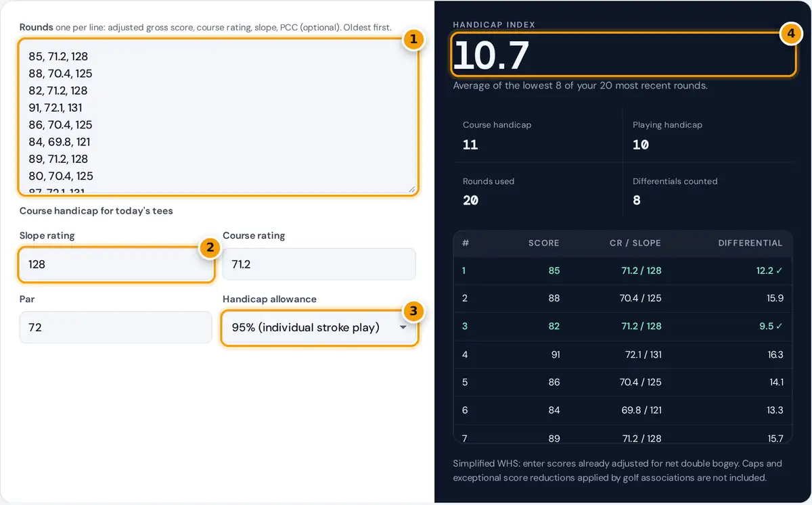
Task: Click the SCORE column header
Action: [x=544, y=243]
